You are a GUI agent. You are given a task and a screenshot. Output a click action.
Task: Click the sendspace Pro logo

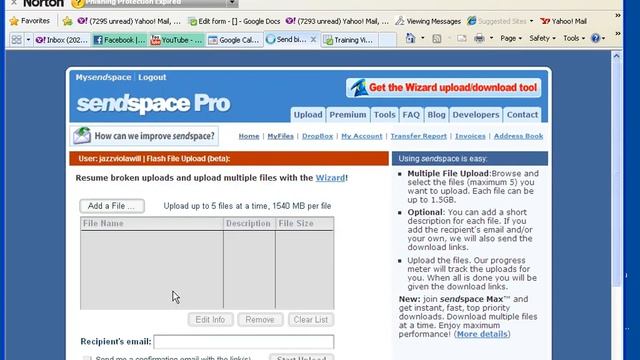coord(153,103)
